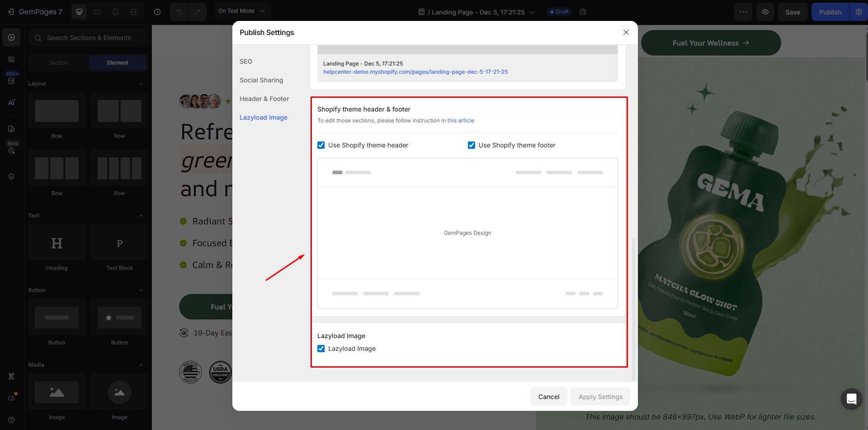Open the AI assistant sidebar icon
This screenshot has height=430, width=868.
[x=11, y=103]
